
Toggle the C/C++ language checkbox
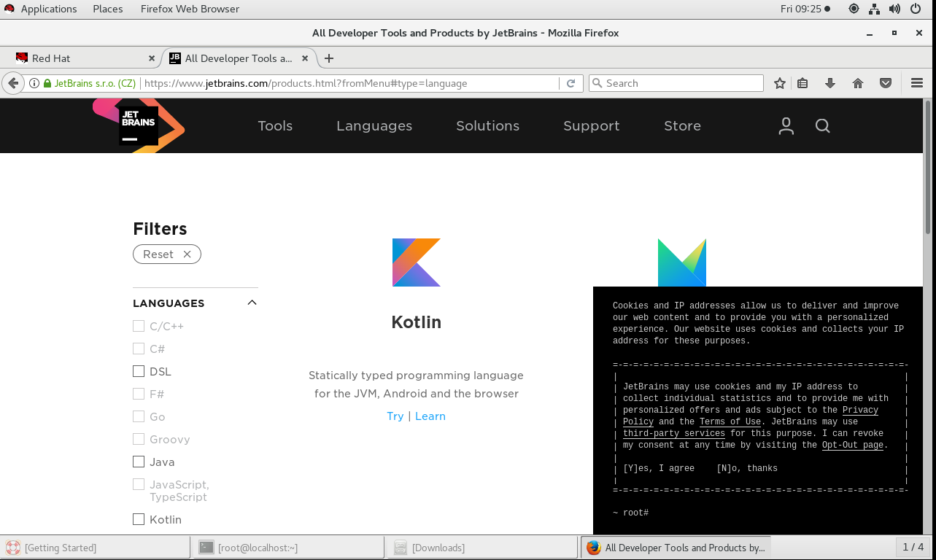click(139, 326)
